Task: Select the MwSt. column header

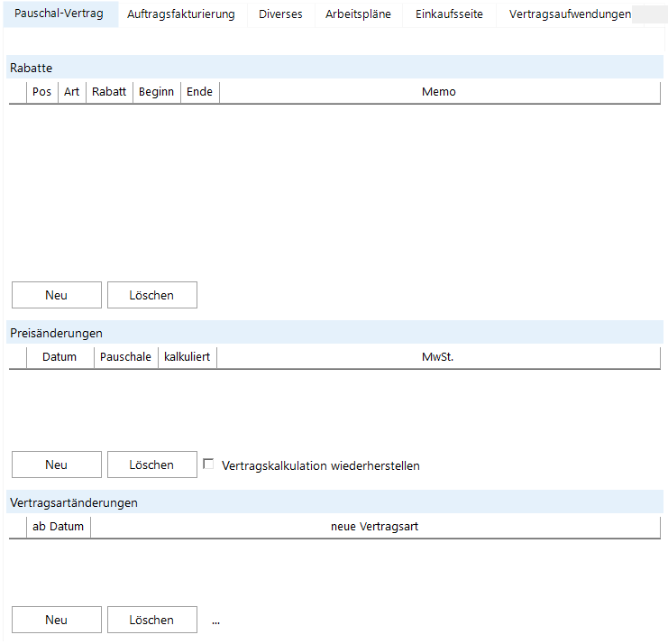Action: click(438, 357)
